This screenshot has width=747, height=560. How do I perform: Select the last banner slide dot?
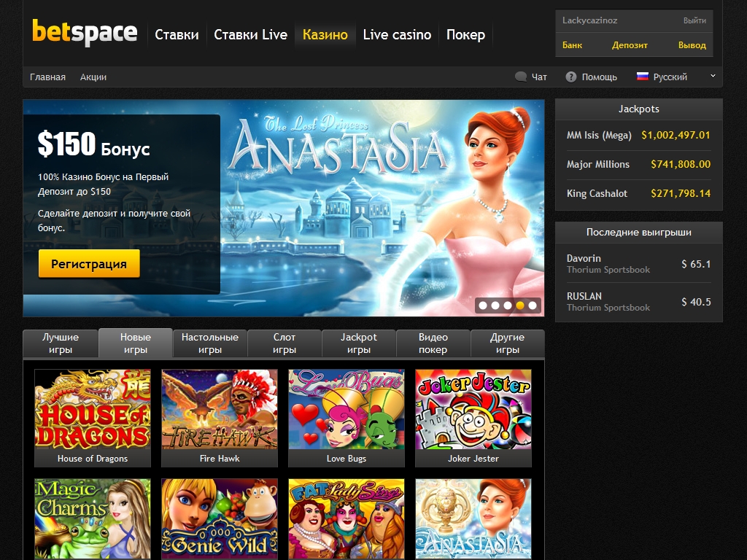(533, 306)
